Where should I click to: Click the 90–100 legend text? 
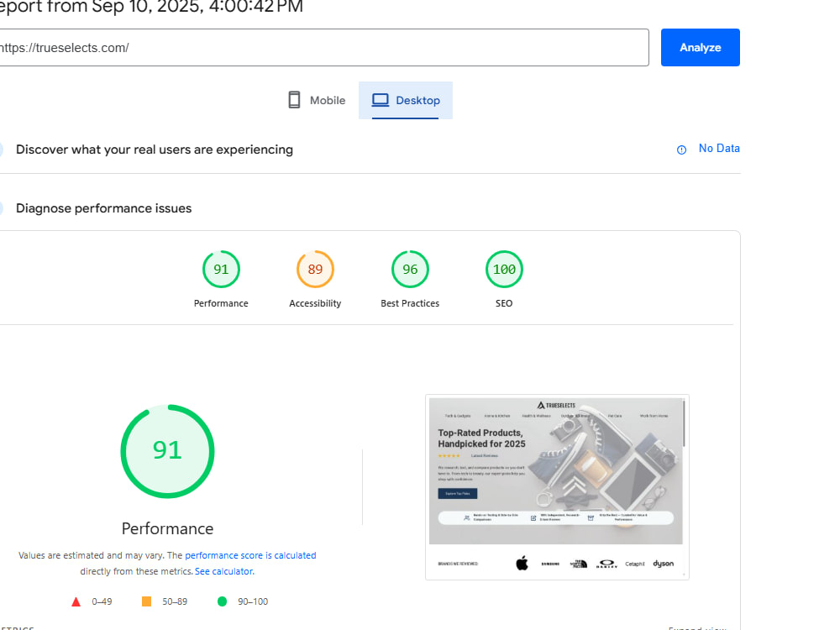pos(253,601)
